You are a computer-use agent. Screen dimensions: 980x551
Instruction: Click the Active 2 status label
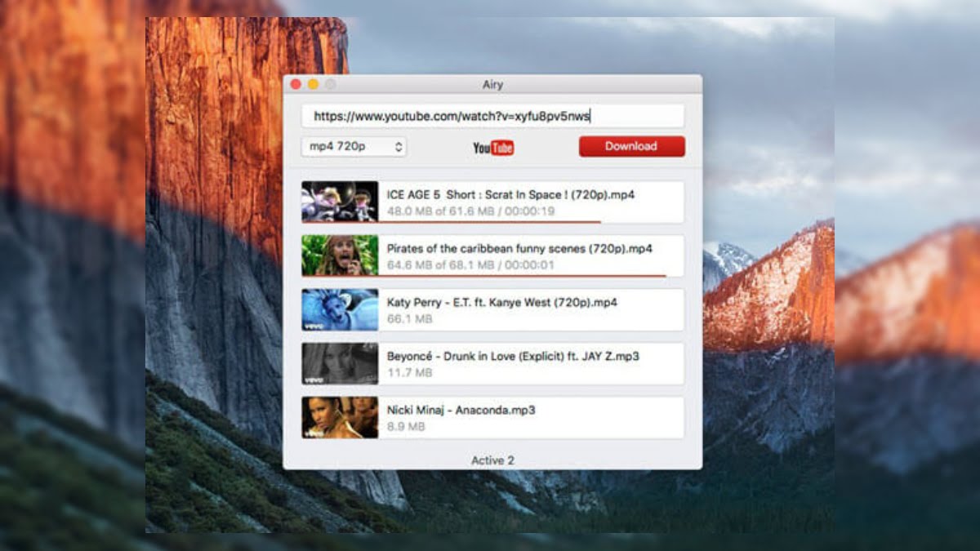(492, 460)
